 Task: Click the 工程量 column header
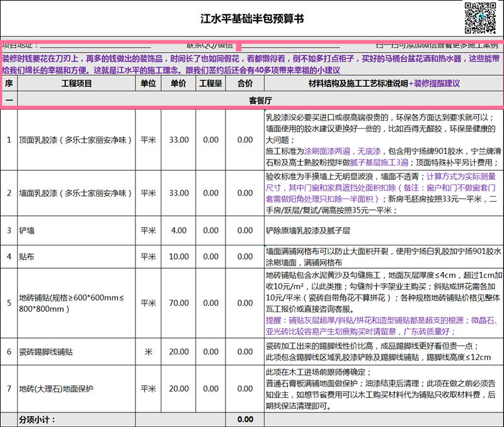click(211, 84)
